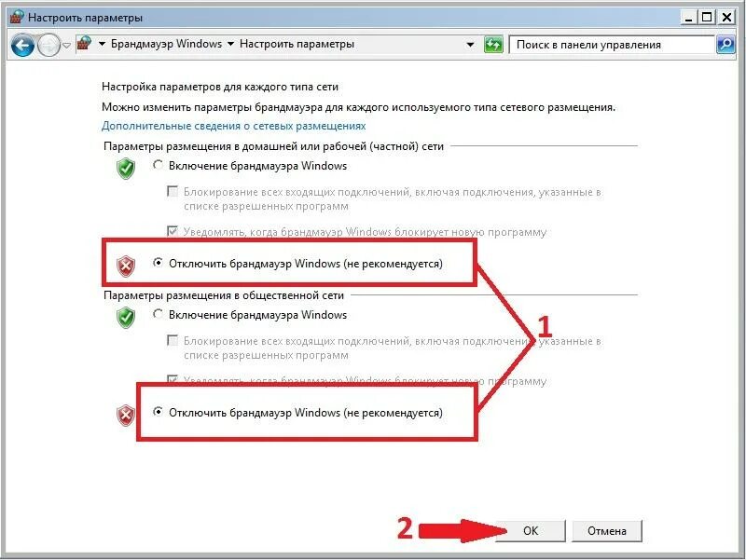Open link Дополнительные сведения о сетевых размещениях
The width and height of the screenshot is (746, 560).
[x=234, y=126]
